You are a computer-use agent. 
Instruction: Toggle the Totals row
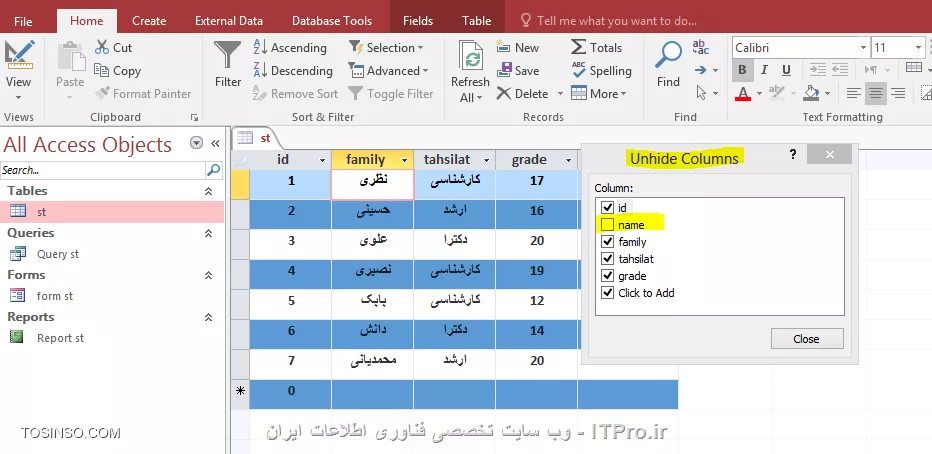pos(596,48)
